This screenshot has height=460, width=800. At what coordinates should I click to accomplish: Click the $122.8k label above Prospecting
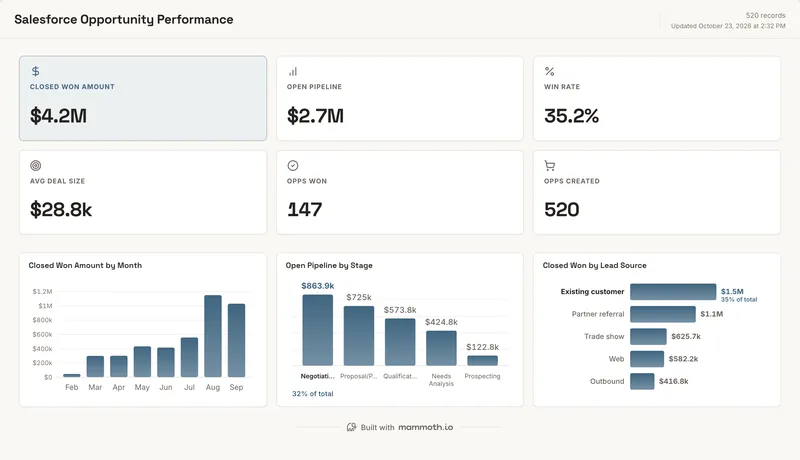483,347
